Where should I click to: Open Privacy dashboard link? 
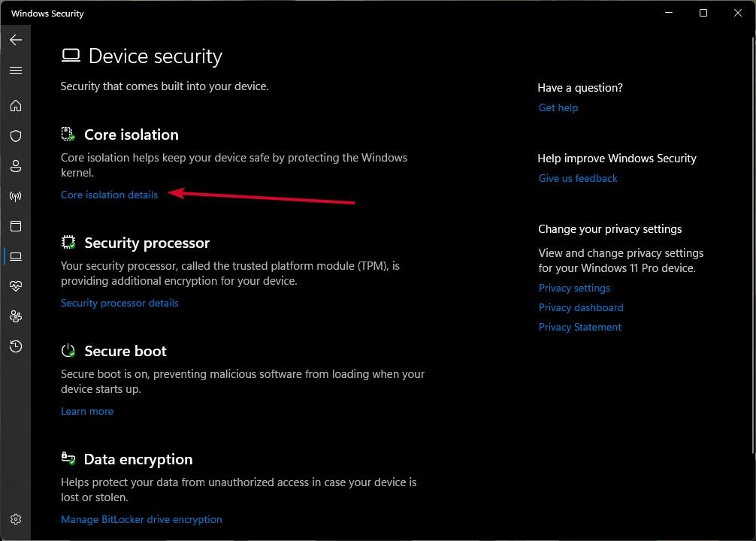click(x=581, y=307)
